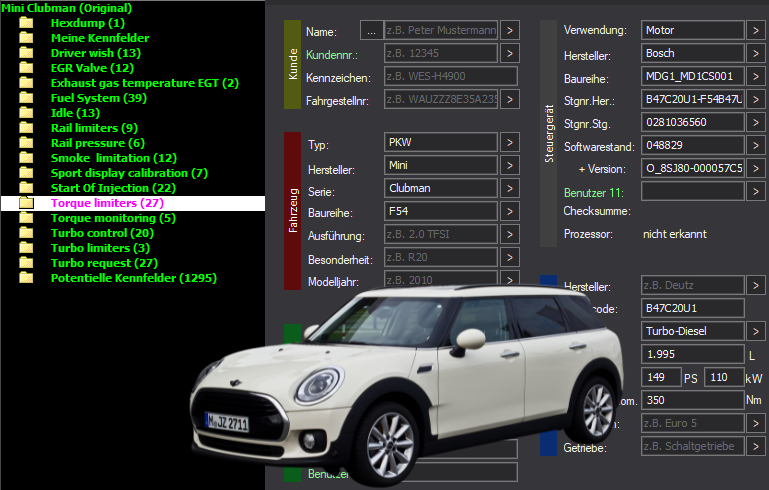
Task: Click the Exhaust gas temperature EGT folder icon
Action: pos(26,83)
